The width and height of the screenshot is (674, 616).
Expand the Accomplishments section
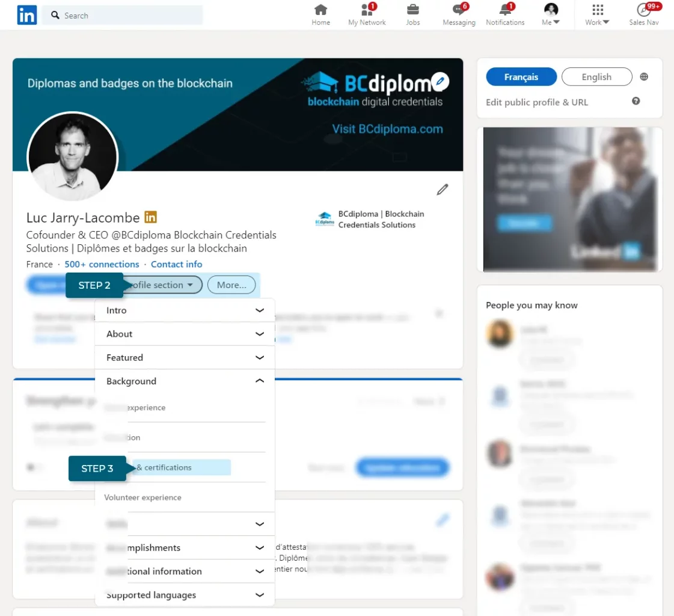pos(185,547)
